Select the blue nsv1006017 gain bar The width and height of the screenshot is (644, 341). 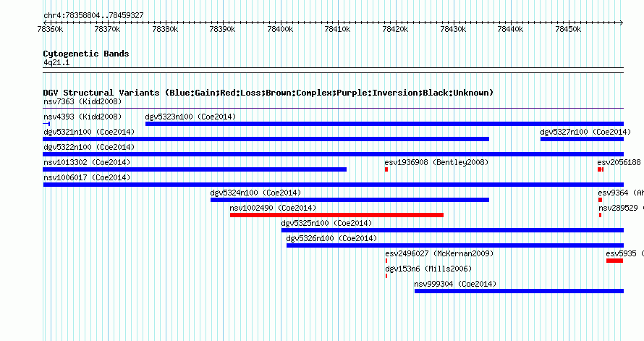click(x=333, y=185)
